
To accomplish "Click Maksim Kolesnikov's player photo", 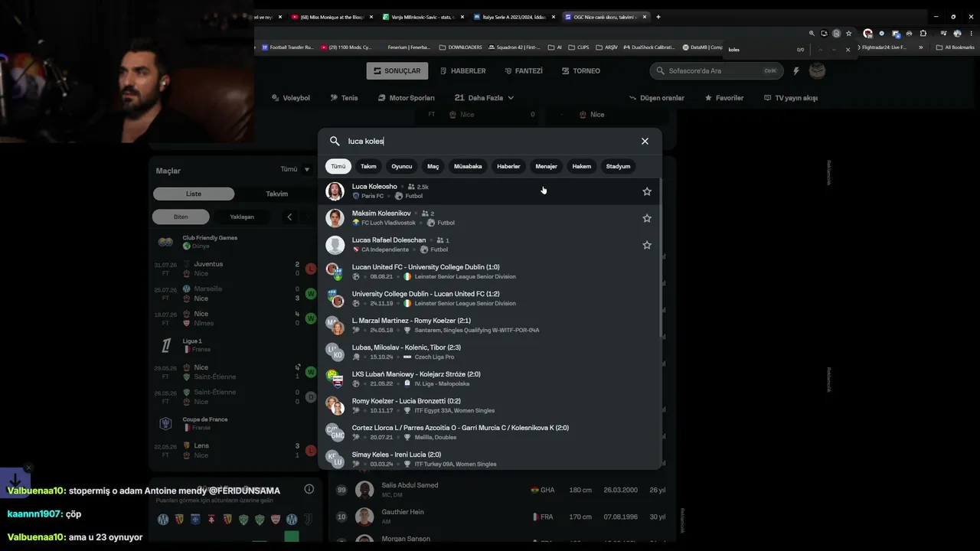I will (335, 218).
